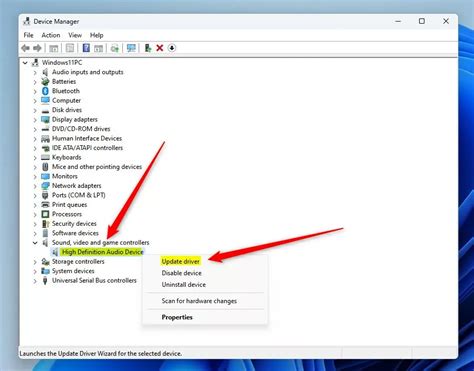Collapse Sound, video and game controllers
This screenshot has width=474, height=371.
pos(35,243)
